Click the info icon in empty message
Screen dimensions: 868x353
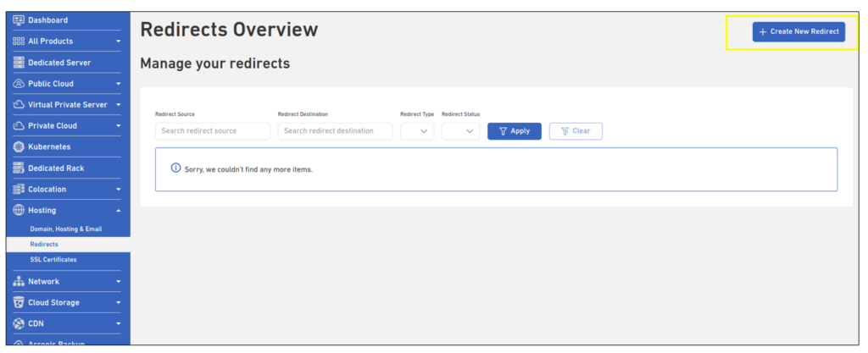(176, 168)
